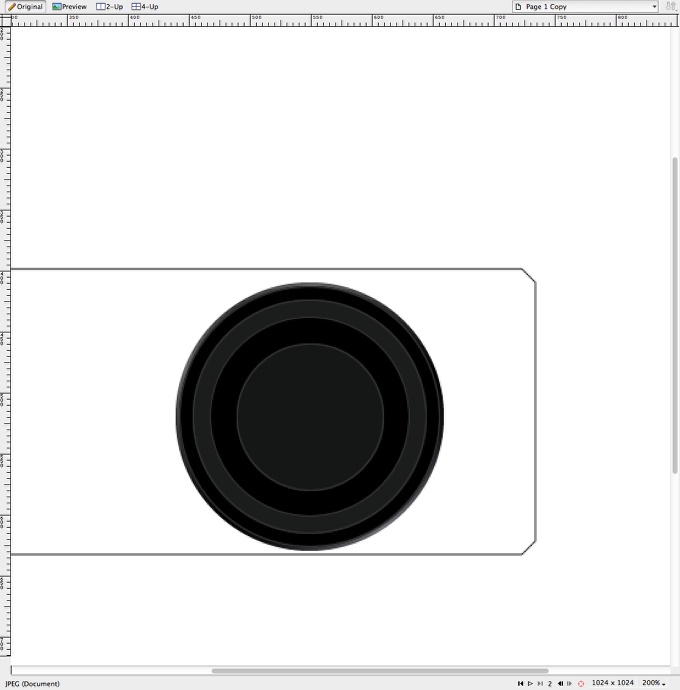The image size is (680, 690).
Task: Step to the previous frame
Action: 560,683
